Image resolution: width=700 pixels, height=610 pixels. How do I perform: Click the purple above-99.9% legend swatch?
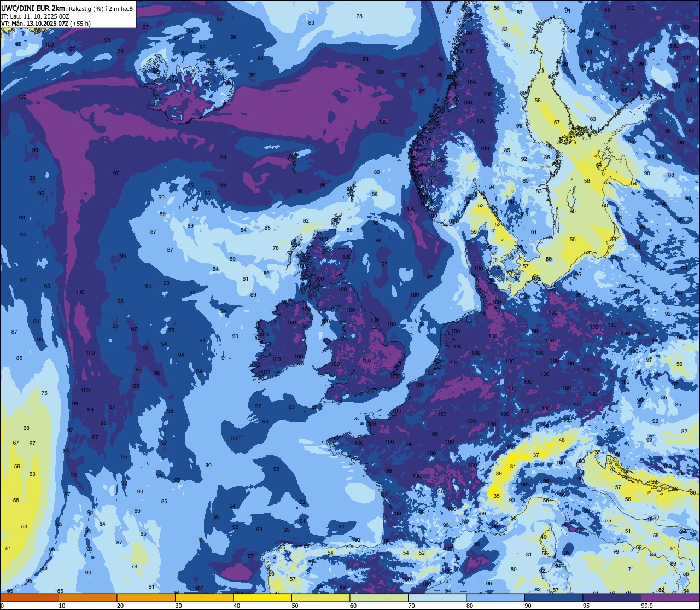tap(670, 597)
